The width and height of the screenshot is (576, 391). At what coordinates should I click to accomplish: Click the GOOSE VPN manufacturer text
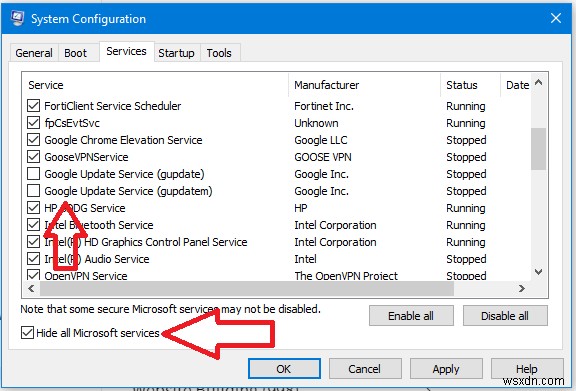pos(323,157)
